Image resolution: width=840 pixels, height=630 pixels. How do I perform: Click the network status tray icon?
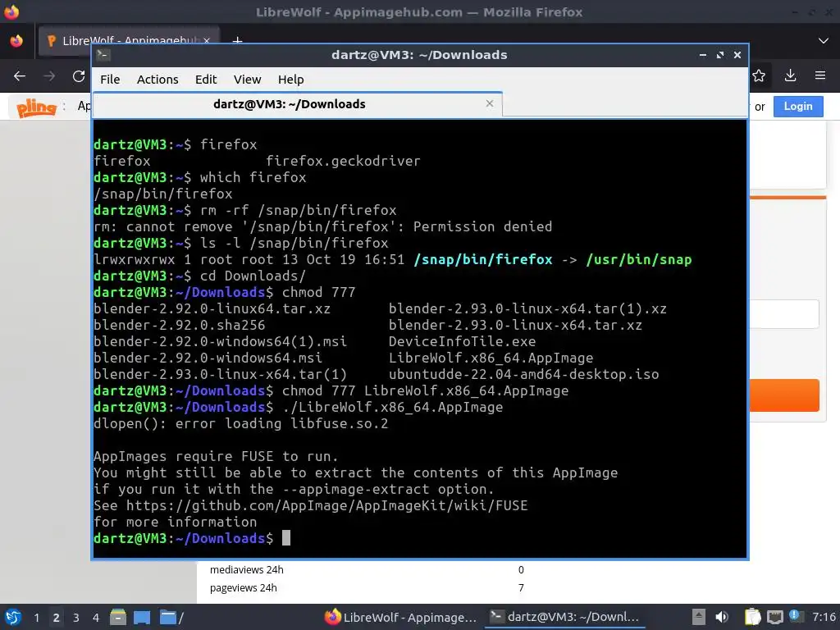tap(774, 617)
